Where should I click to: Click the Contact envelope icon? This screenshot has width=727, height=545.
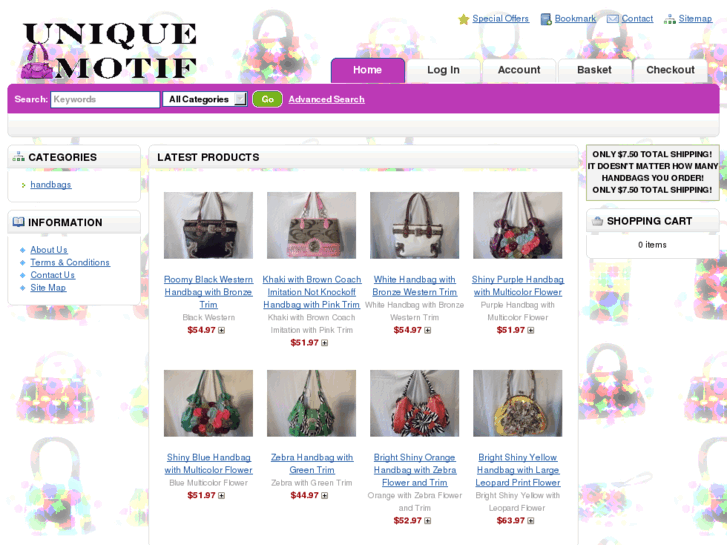point(612,19)
